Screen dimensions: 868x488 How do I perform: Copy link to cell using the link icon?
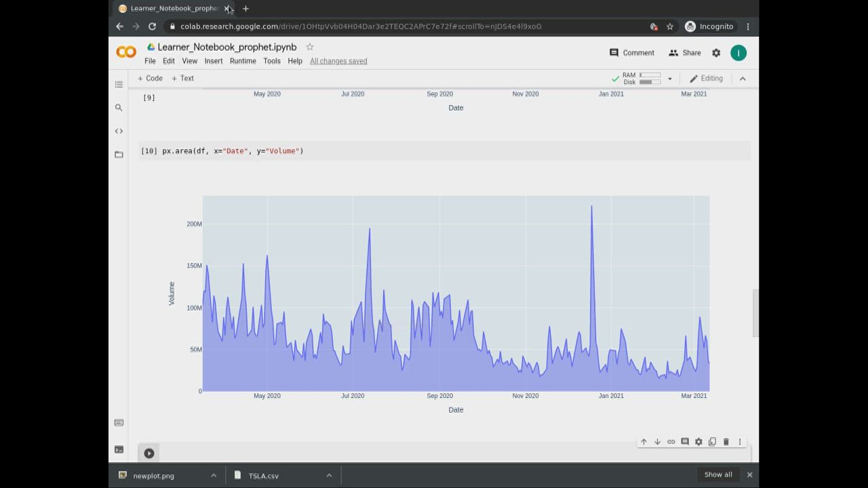[x=671, y=442]
